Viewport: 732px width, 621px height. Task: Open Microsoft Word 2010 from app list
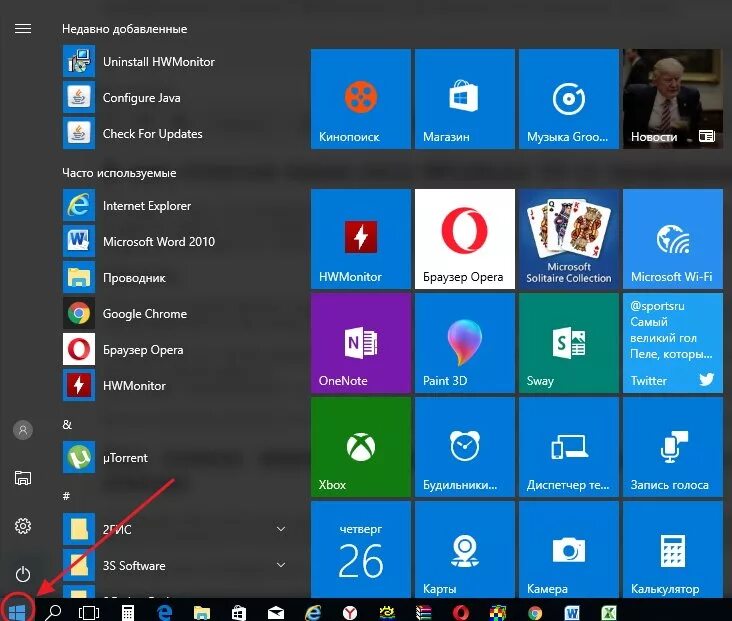click(139, 242)
